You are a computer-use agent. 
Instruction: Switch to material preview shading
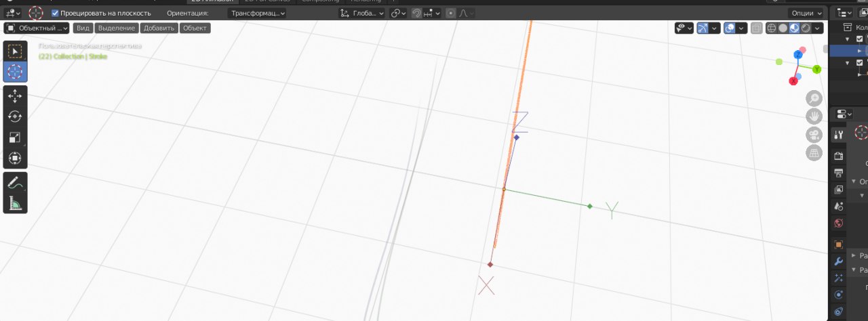coord(794,28)
